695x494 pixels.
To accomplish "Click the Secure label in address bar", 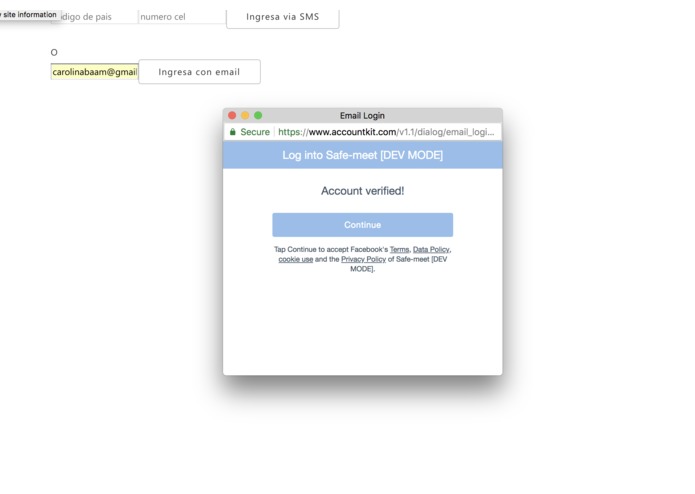I will coord(255,132).
